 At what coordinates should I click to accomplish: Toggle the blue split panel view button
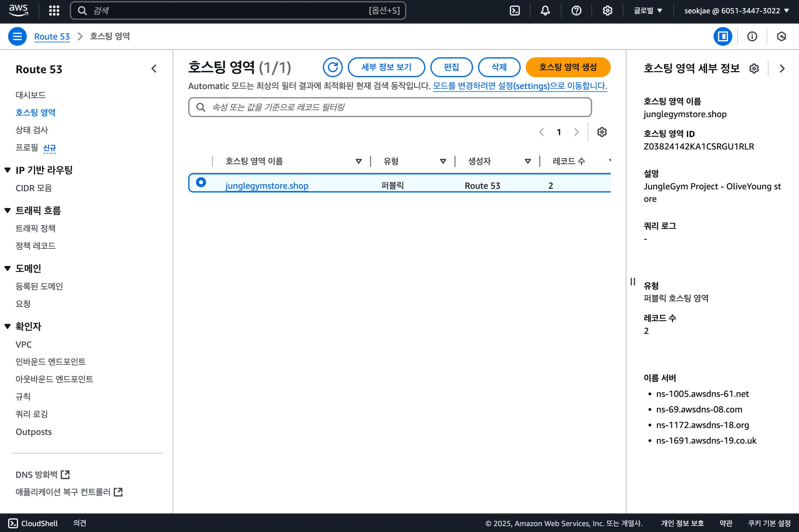(x=723, y=36)
